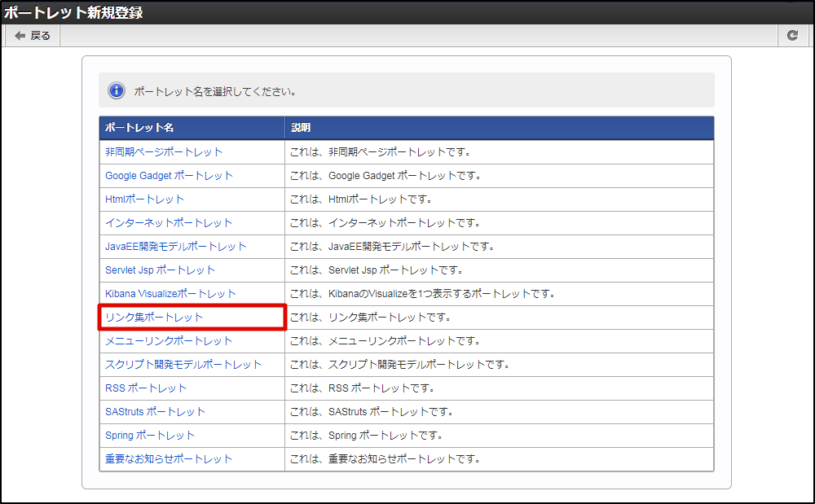This screenshot has height=504, width=815.
Task: Click the info icon in the message bar
Action: tap(116, 90)
